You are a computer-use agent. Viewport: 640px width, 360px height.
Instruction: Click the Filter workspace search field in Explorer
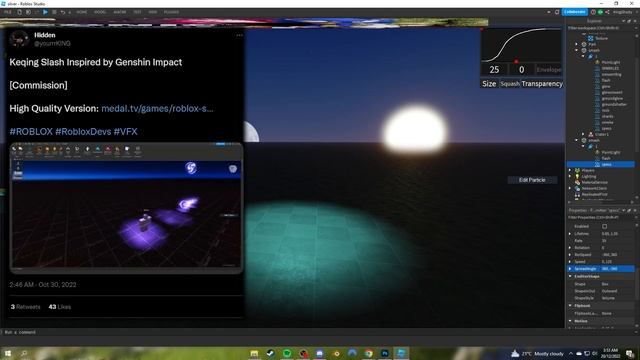(x=600, y=28)
